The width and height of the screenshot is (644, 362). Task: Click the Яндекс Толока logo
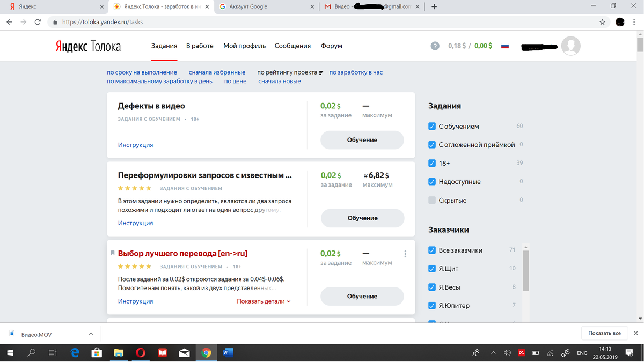(x=88, y=46)
